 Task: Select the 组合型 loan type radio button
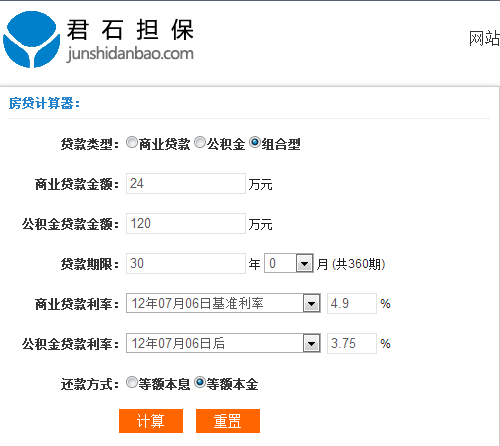click(255, 142)
